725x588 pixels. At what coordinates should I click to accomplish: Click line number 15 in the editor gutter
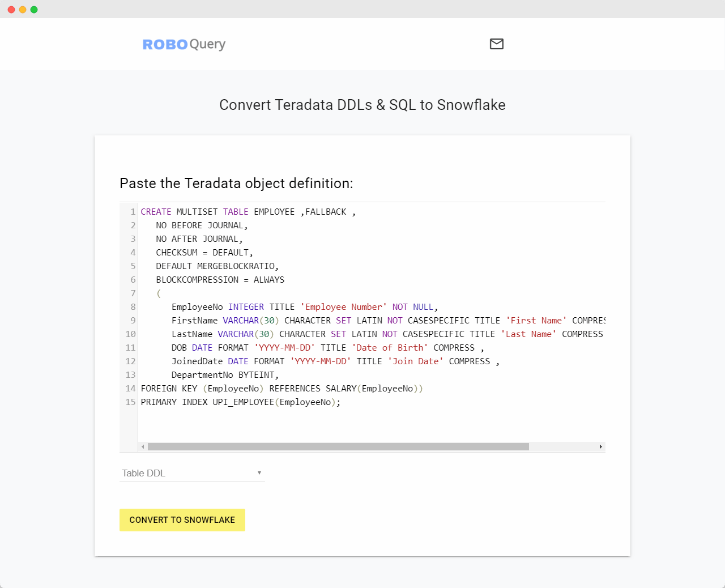click(130, 402)
